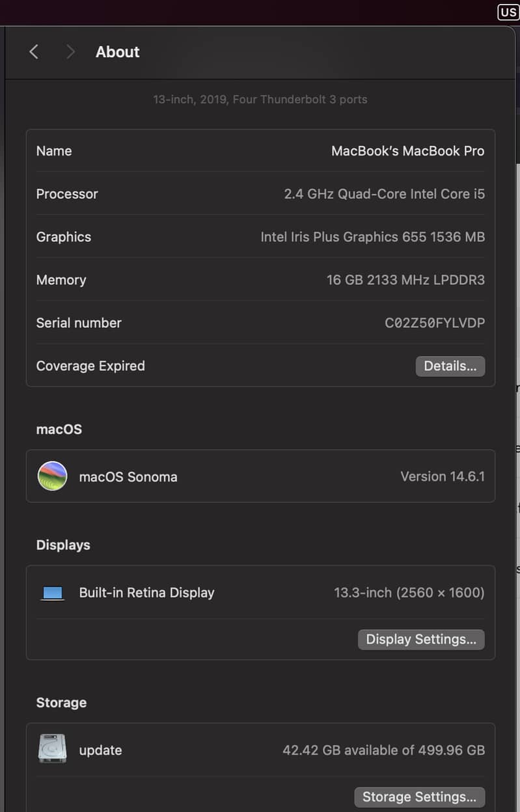Click the macOS Sonoma wallpaper icon
The width and height of the screenshot is (520, 812).
pos(53,476)
